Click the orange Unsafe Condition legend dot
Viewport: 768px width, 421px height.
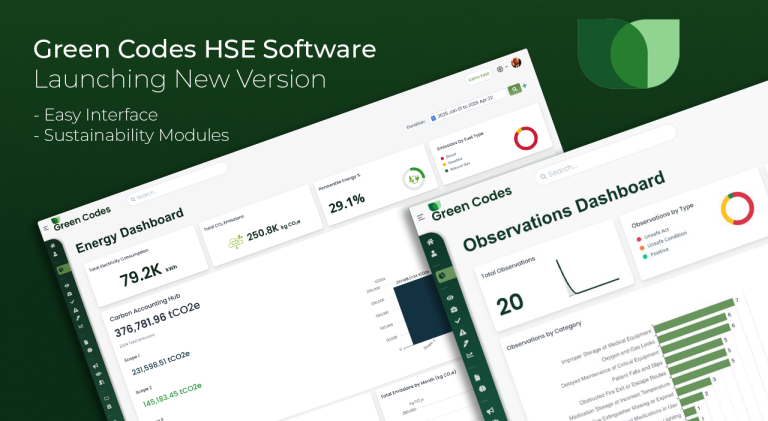point(642,248)
